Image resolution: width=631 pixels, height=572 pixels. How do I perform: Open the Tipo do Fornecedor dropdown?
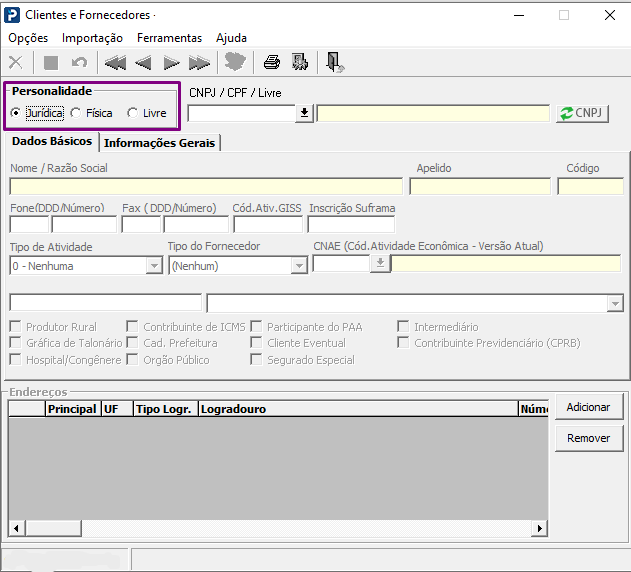pos(298,266)
